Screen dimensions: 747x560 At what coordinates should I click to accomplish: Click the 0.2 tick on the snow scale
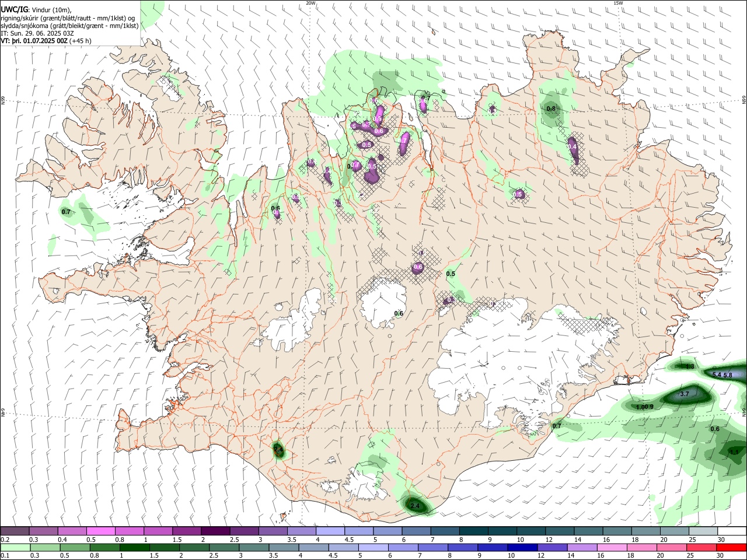(x=4, y=540)
